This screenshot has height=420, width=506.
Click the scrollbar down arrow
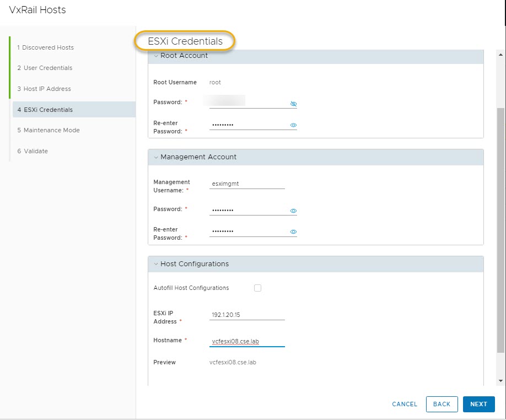tap(500, 381)
